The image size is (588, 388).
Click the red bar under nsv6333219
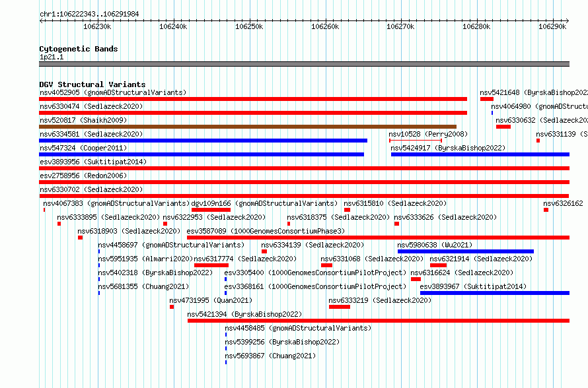coord(340,307)
